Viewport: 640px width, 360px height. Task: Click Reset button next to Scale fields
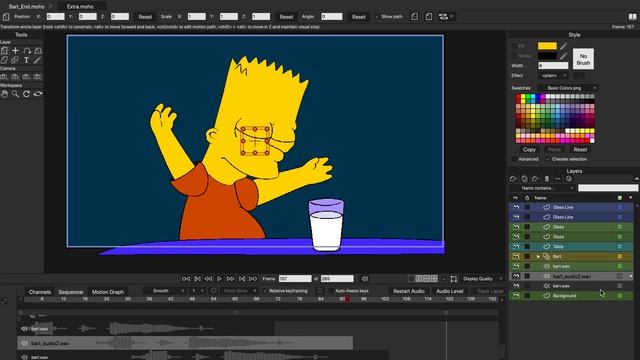[286, 17]
